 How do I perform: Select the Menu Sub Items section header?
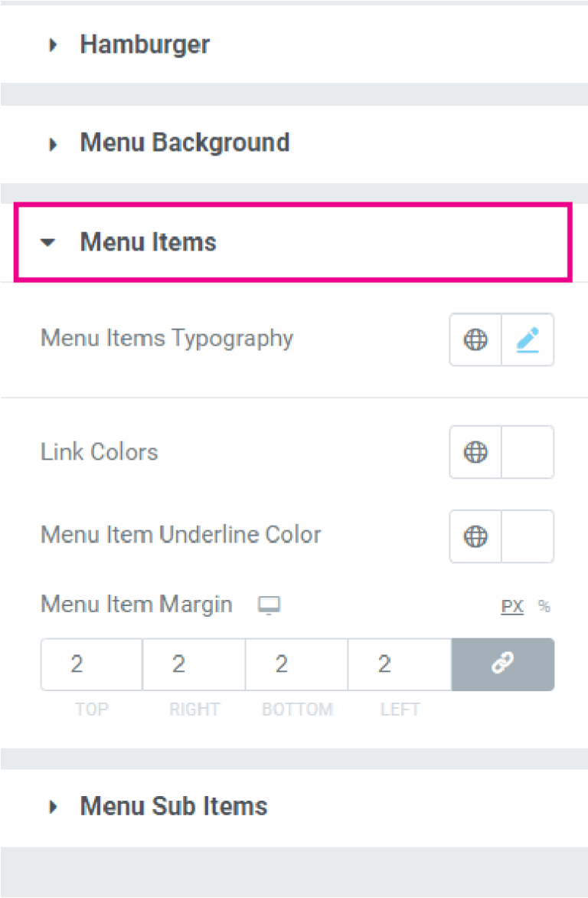[173, 806]
